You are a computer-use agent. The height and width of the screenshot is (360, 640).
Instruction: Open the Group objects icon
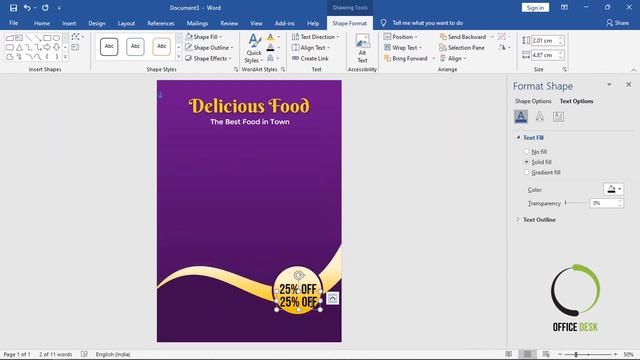tap(502, 37)
